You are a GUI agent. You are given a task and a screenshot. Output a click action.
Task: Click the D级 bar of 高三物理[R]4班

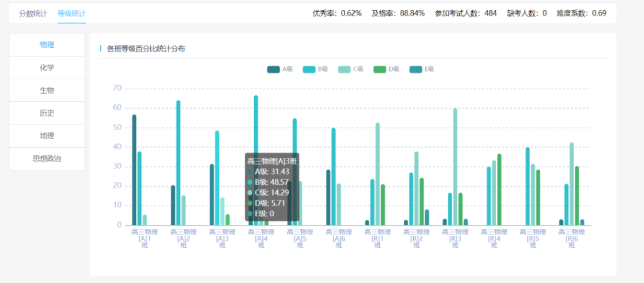(x=499, y=189)
